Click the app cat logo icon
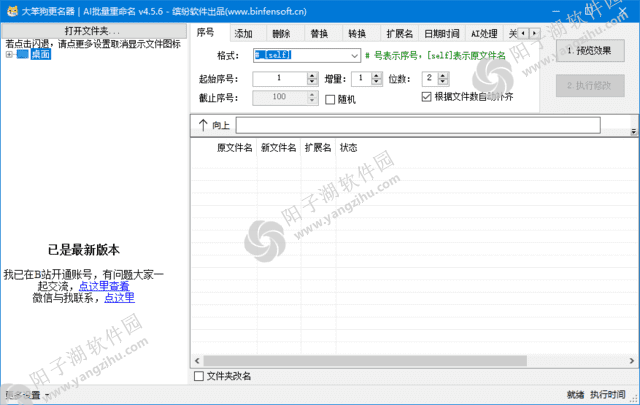The width and height of the screenshot is (640, 405). click(13, 11)
